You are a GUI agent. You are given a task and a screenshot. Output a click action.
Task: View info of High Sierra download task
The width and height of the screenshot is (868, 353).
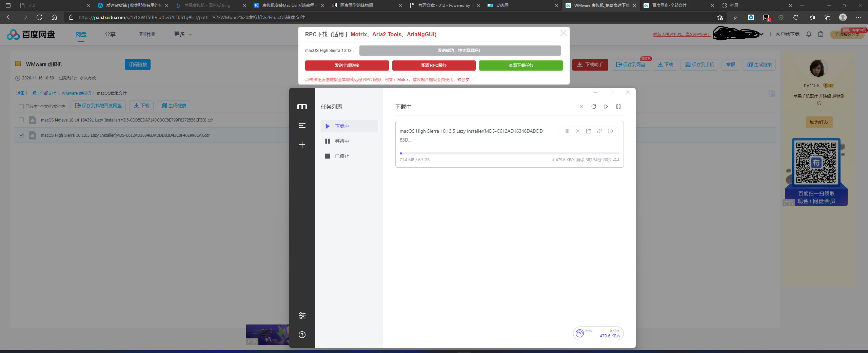[x=610, y=131]
